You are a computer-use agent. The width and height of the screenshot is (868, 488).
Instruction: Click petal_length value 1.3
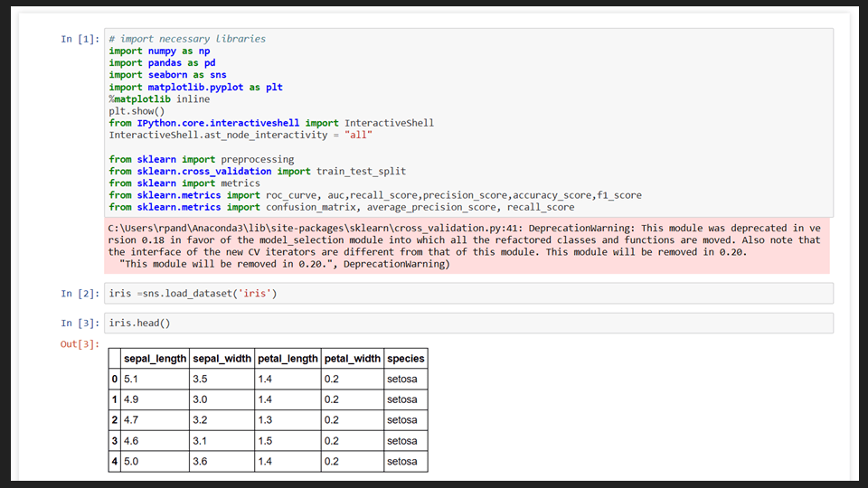[x=288, y=420]
